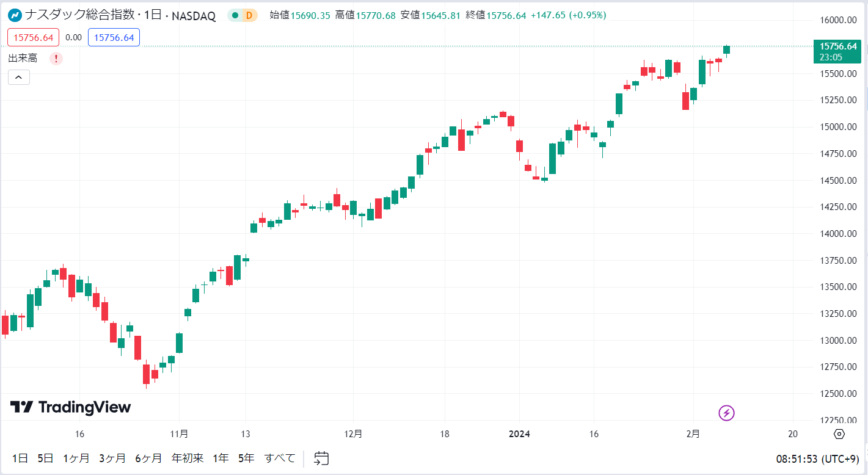Click the purple lightning bolt icon

coord(726,413)
